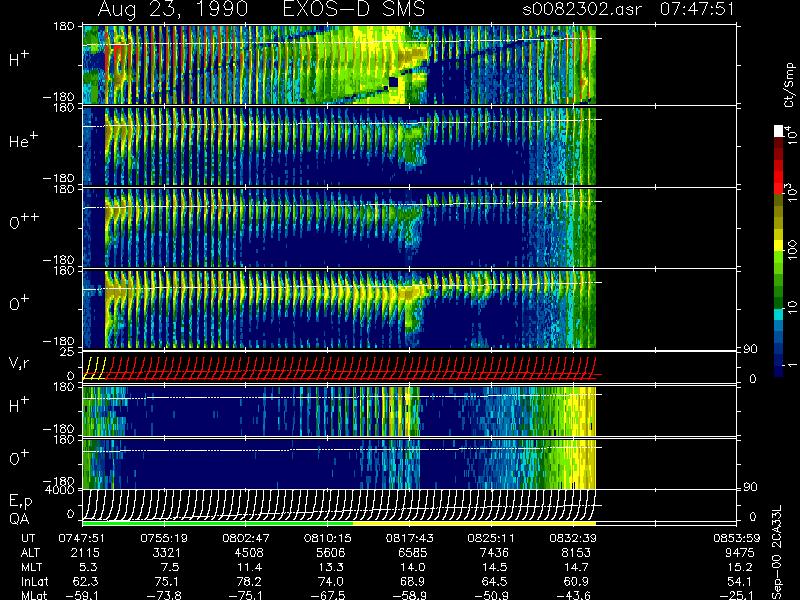Click the altitude value "6585"

(412, 553)
